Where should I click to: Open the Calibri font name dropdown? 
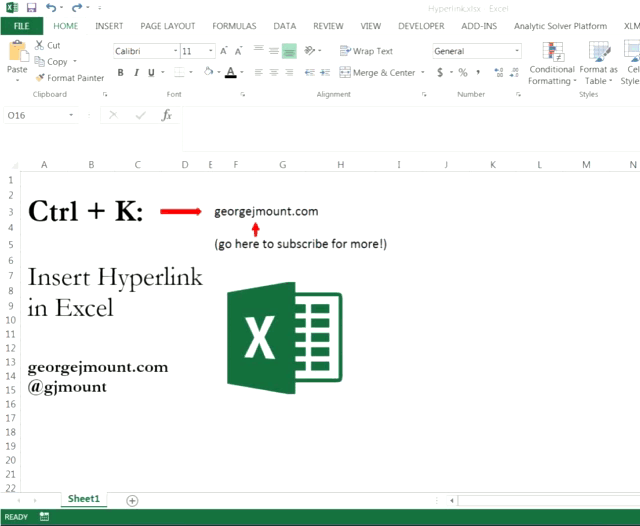coord(176,51)
